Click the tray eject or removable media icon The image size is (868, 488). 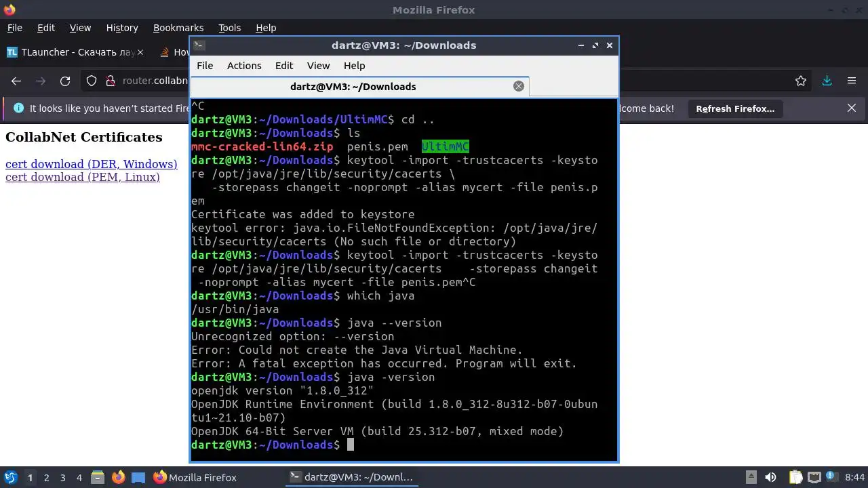[751, 477]
